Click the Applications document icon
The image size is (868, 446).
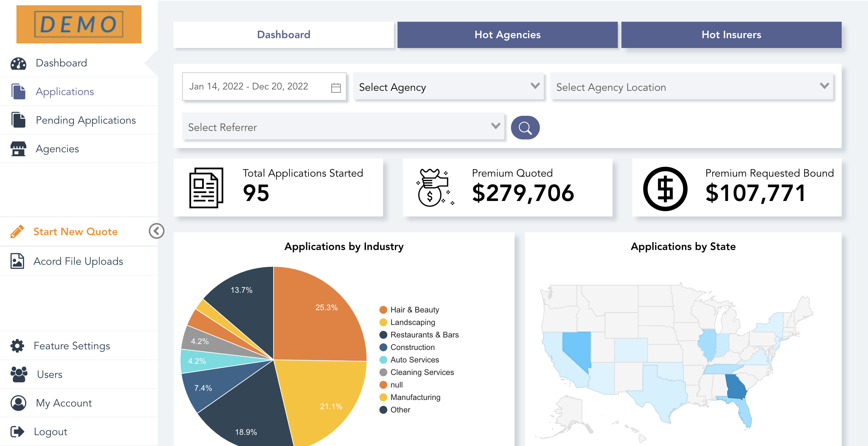click(x=18, y=92)
